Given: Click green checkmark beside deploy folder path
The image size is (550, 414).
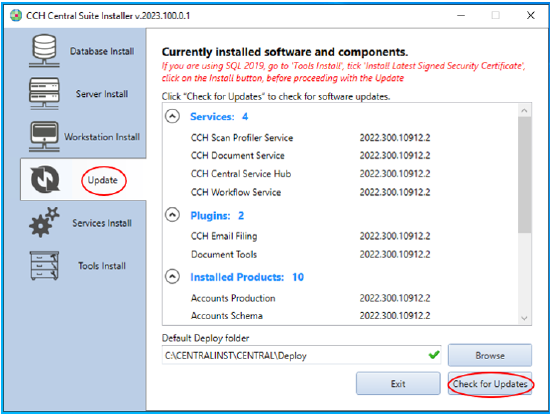Looking at the screenshot, I should click(x=434, y=355).
